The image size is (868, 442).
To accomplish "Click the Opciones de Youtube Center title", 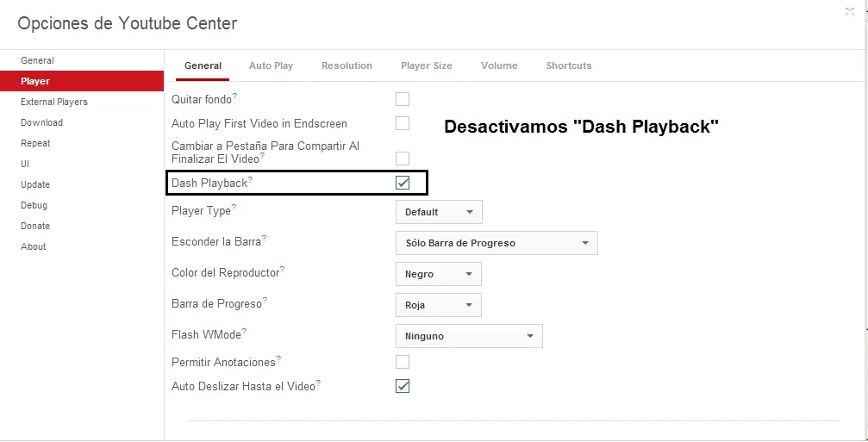I will coord(128,23).
